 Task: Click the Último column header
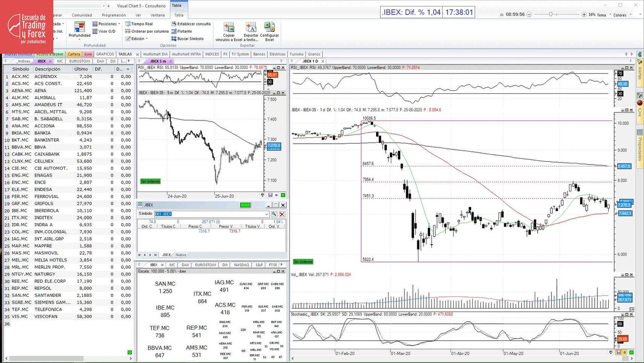pos(81,69)
